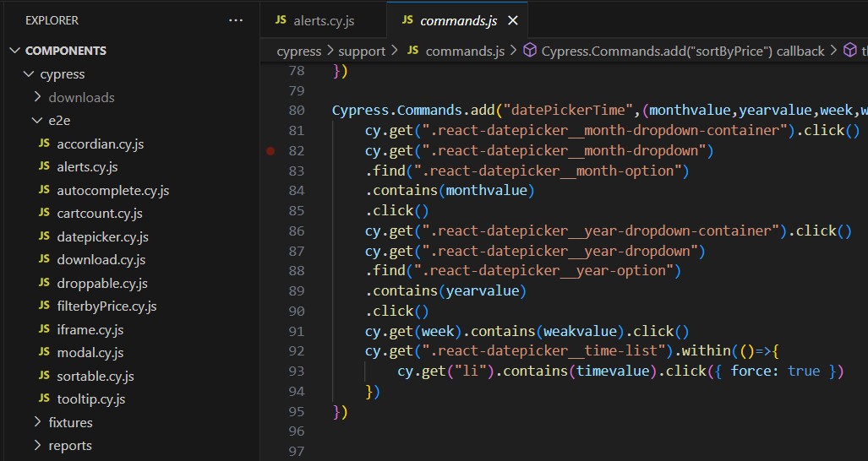Open modal.cy.js file
The image size is (868, 461).
coord(90,353)
